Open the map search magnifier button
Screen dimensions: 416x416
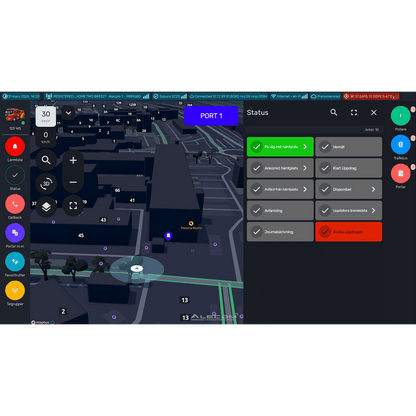click(x=46, y=160)
